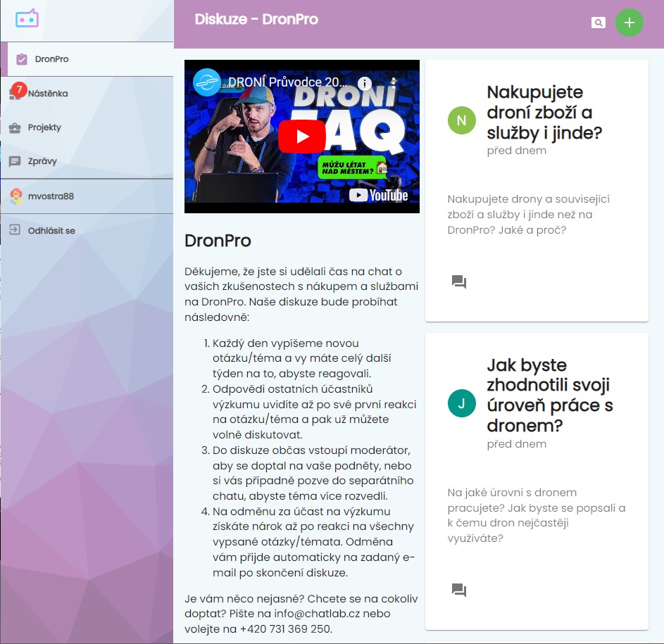Click contact text info@chatlab.cz
Screen dimensions: 664x644
click(x=317, y=614)
